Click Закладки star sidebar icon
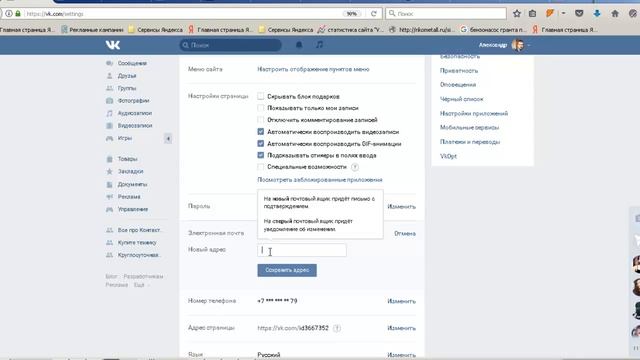 (109, 171)
